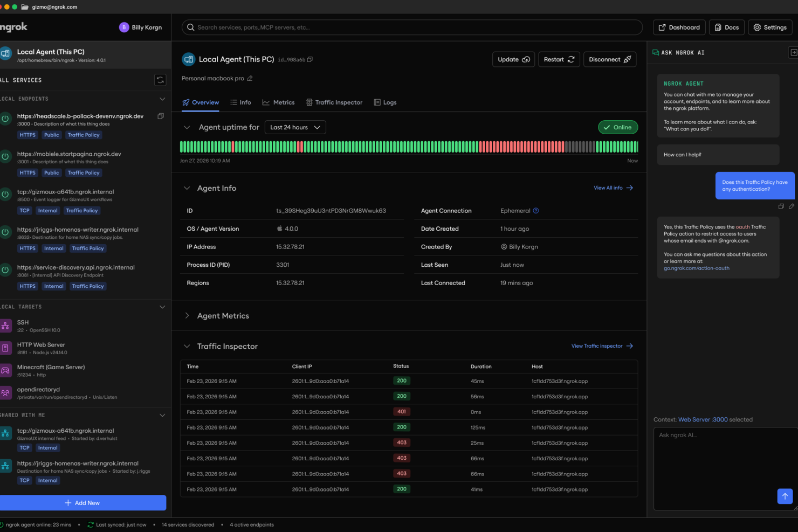This screenshot has width=798, height=532.
Task: Open Settings
Action: point(770,27)
